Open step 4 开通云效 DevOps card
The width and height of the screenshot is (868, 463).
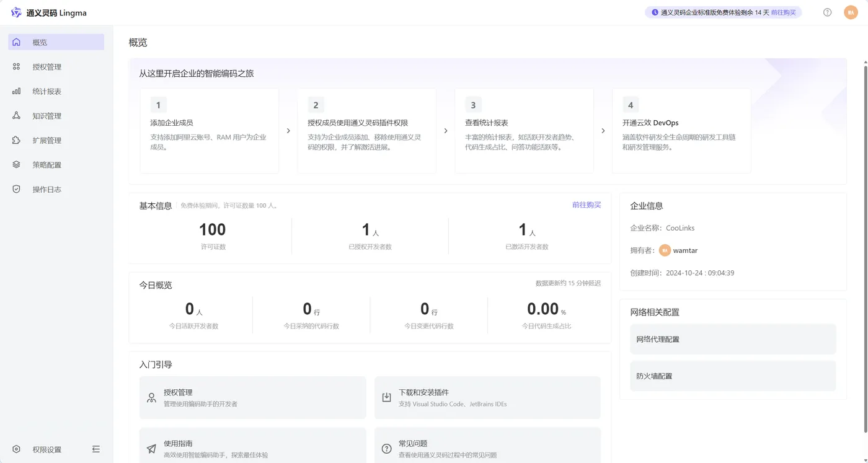(681, 131)
